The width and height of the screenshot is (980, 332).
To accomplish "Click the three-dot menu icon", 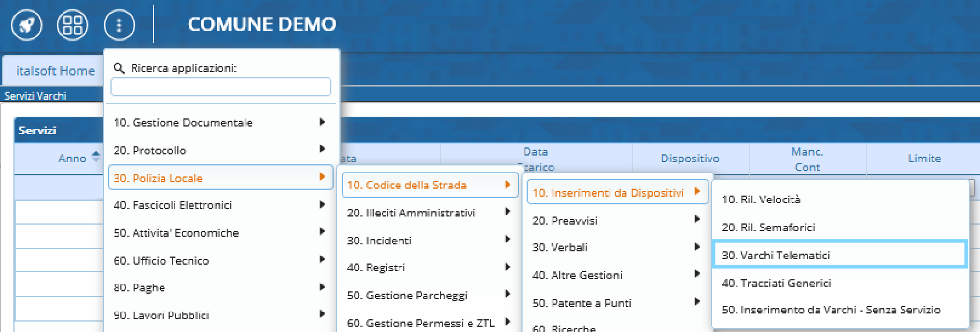I will (119, 25).
